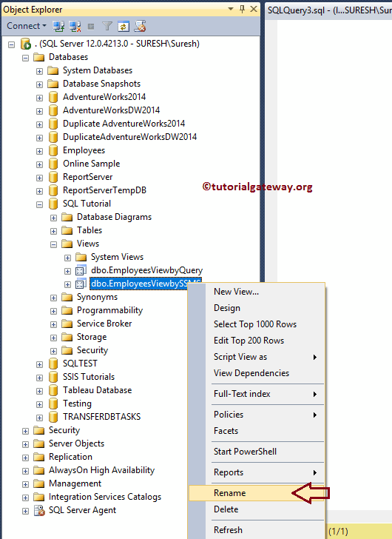Select Storage folder
Viewport: 392px width, 539px height.
coord(92,337)
